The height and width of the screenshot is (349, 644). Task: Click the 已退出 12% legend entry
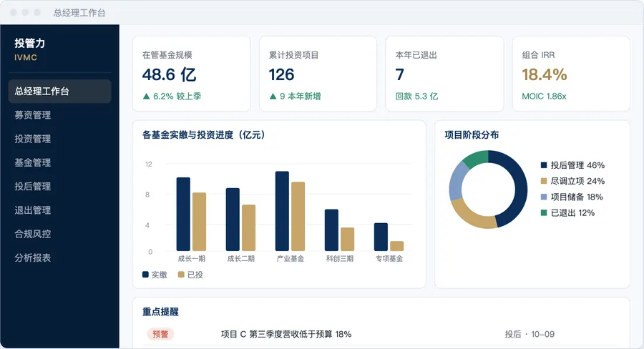tap(567, 212)
